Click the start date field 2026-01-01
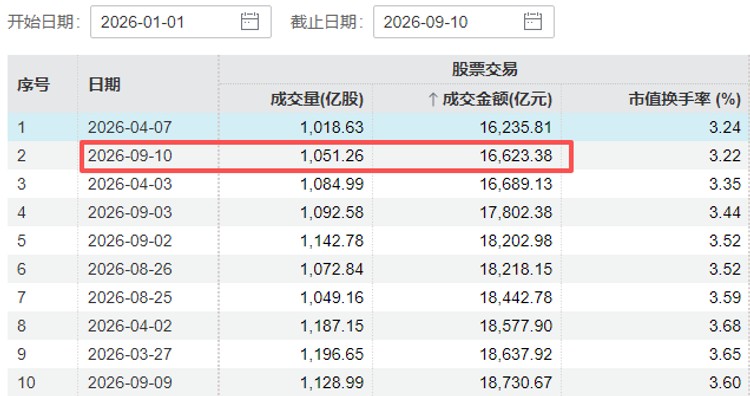The image size is (750, 396). pyautogui.click(x=181, y=22)
